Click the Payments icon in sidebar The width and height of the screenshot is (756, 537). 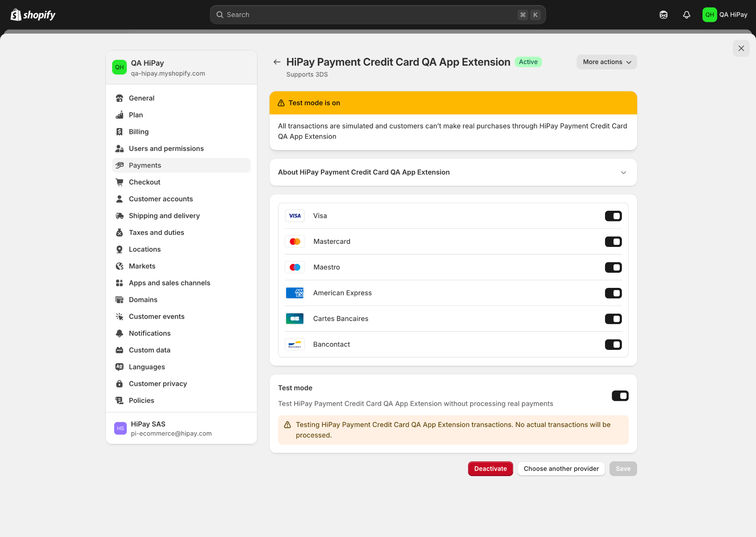119,165
